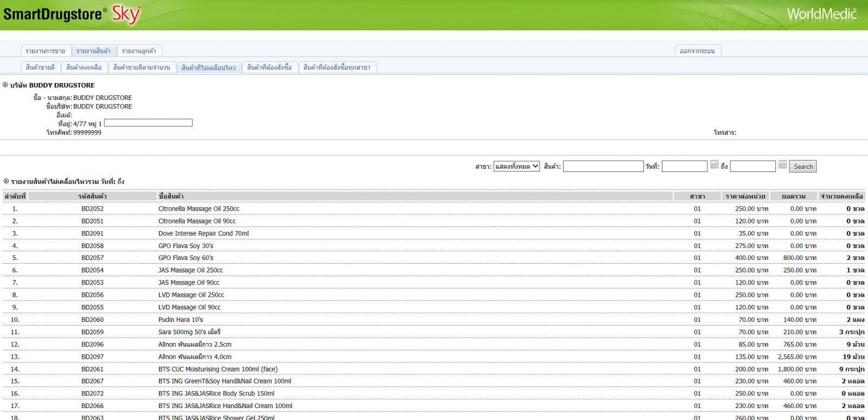Select BTS ING JAS&JASRice Body Scrub 150ml
868x420 pixels.
(216, 393)
